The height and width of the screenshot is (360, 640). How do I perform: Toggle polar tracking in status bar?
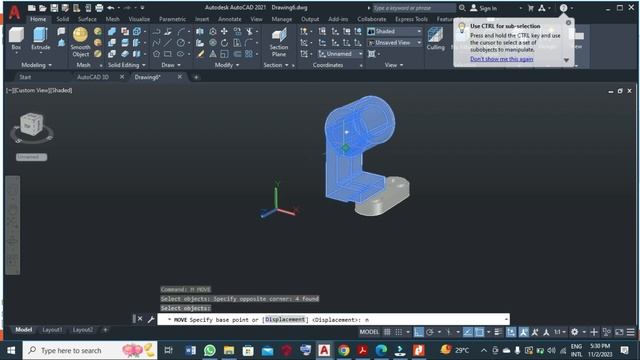(x=430, y=332)
